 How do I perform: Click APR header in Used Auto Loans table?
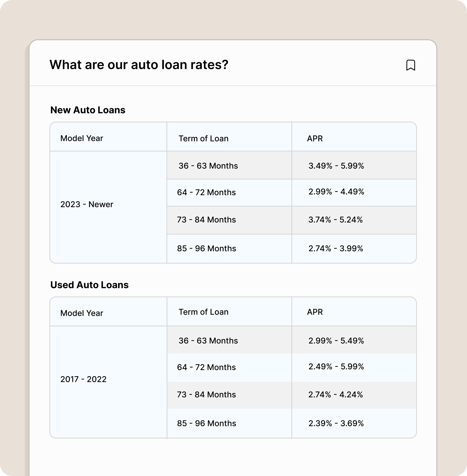[x=315, y=312]
